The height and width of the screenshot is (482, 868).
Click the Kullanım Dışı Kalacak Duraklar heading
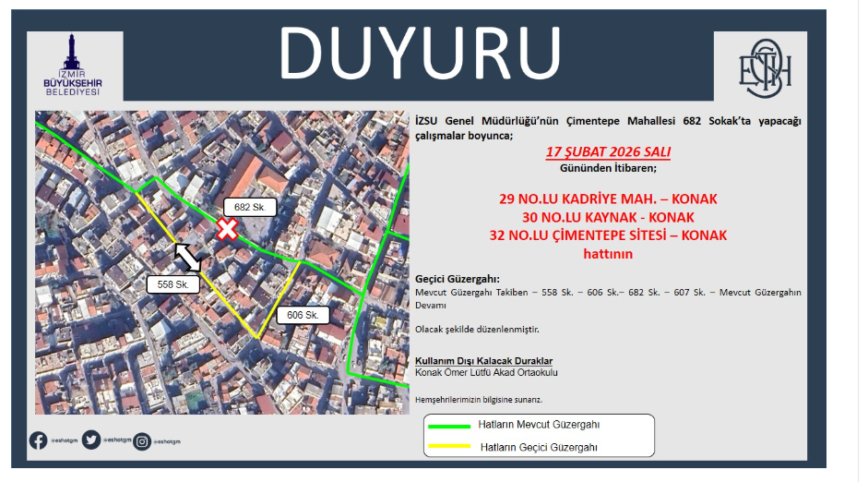484,361
